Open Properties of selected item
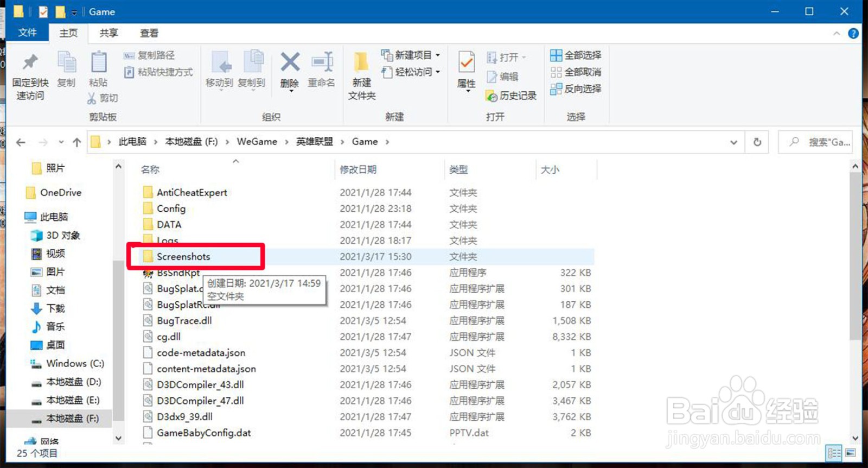Viewport: 868px width, 468px height. (x=467, y=72)
